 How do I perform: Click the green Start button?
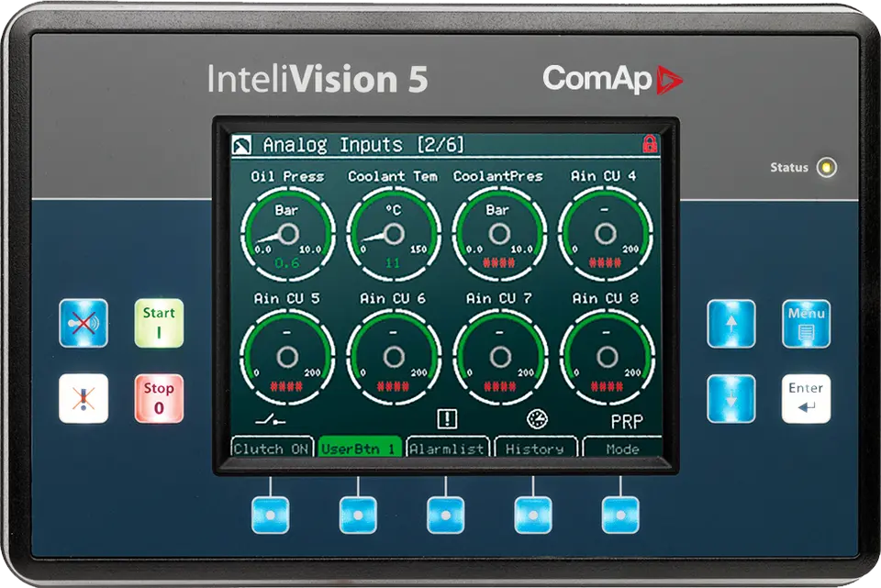tap(159, 323)
